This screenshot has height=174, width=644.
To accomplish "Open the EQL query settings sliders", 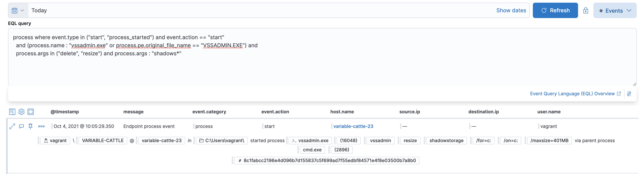I will pos(630,94).
